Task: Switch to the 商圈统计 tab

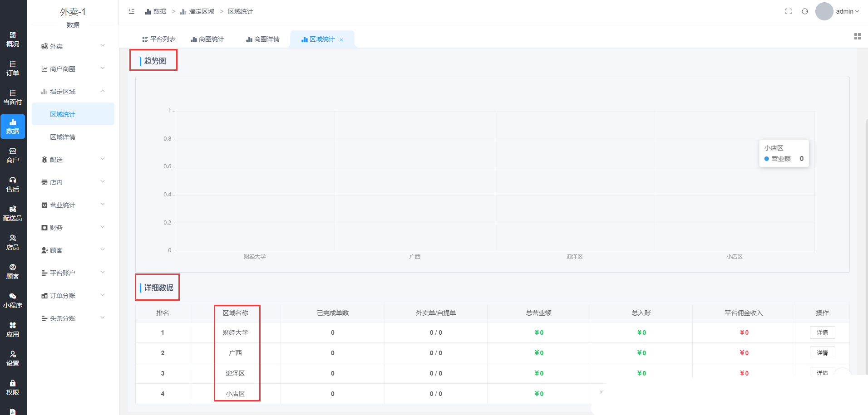Action: [x=207, y=39]
